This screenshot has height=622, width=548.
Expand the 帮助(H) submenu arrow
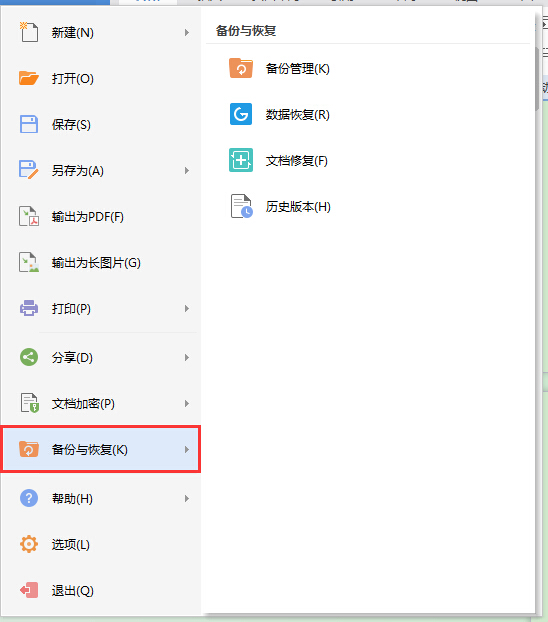pyautogui.click(x=187, y=499)
